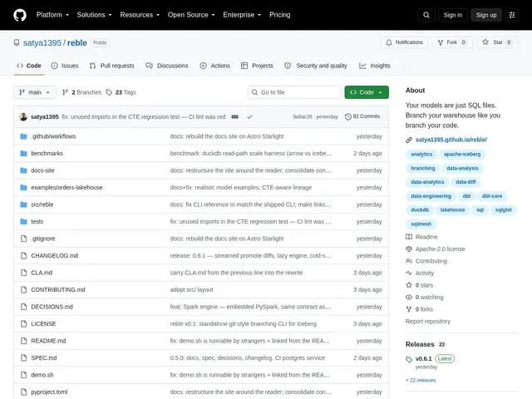Click the Readme book icon
Viewport: 532px width, 399px height.
click(x=409, y=237)
